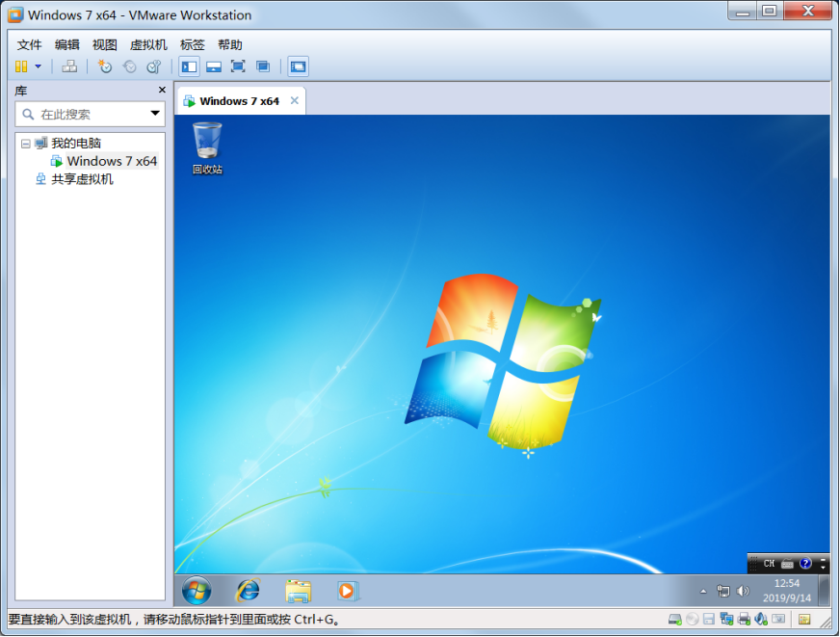The width and height of the screenshot is (840, 637).
Task: Collapse the 我的电脑 tree node
Action: click(x=26, y=144)
